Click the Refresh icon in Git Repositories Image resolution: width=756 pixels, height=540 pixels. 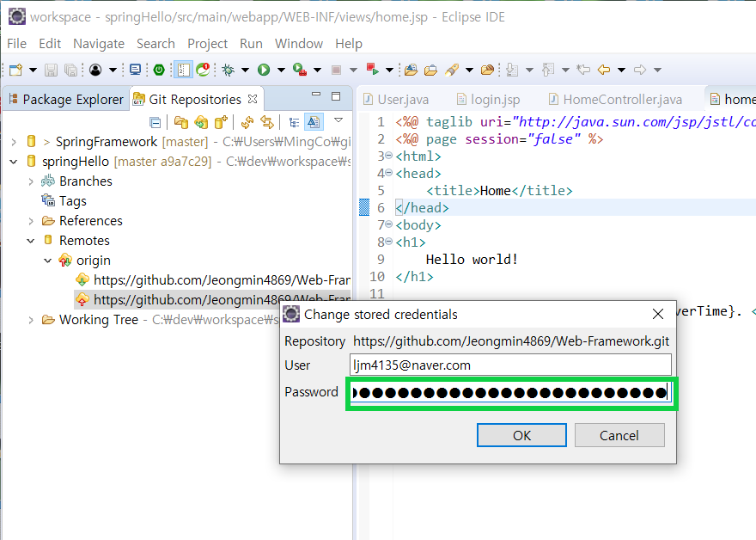247,123
